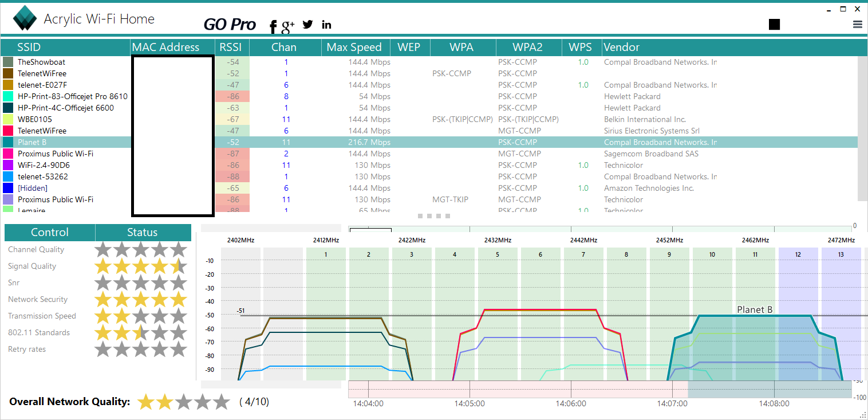Click channel 1 band in graph
The image size is (868, 420).
pos(326,313)
